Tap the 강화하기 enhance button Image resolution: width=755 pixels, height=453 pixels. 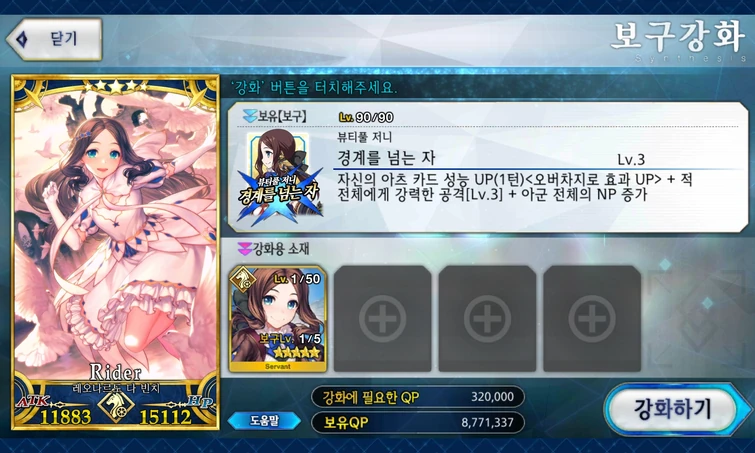point(673,409)
